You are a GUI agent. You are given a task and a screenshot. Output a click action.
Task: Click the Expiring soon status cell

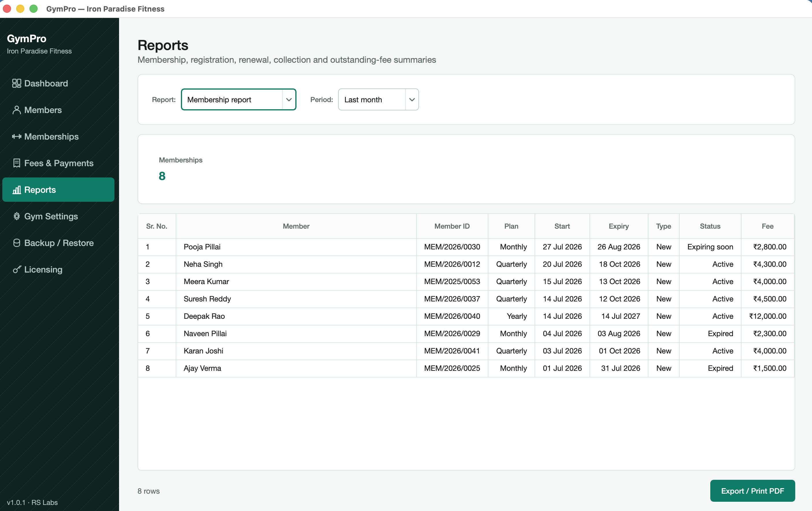[x=710, y=247]
